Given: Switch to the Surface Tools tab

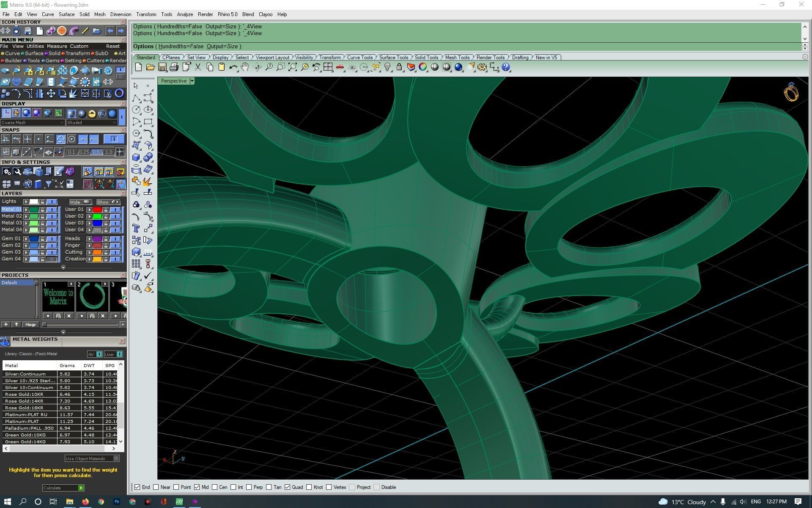Looking at the screenshot, I should coord(394,58).
